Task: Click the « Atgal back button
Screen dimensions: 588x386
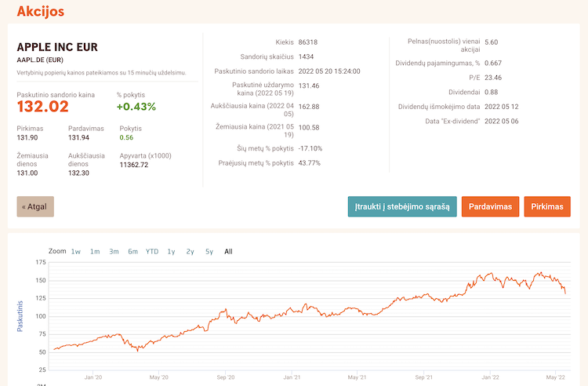Action: (35, 206)
